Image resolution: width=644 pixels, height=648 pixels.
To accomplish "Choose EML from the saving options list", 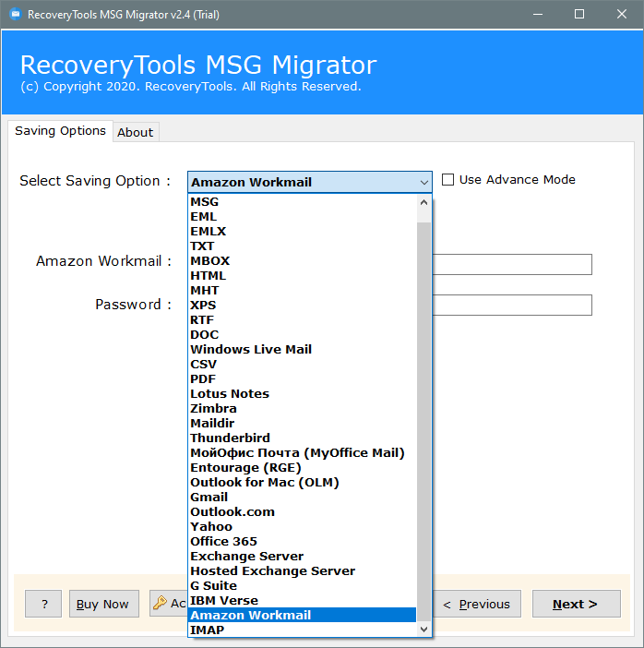I will 303,217.
